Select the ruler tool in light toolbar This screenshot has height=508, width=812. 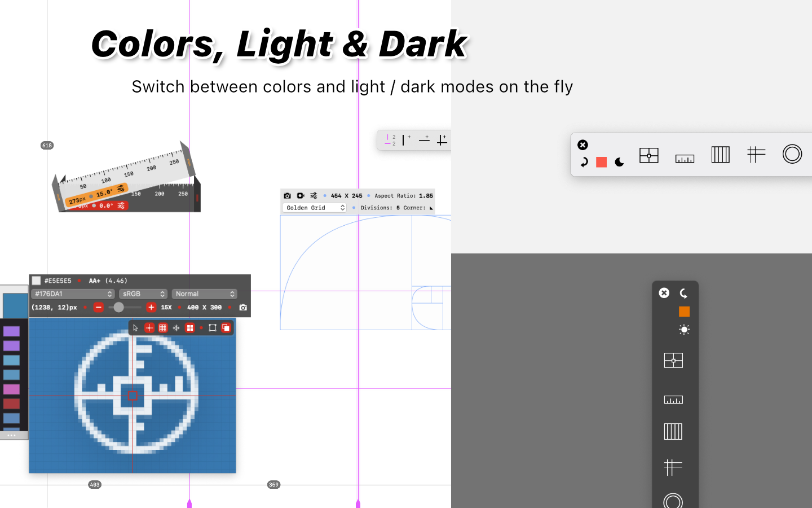point(685,159)
